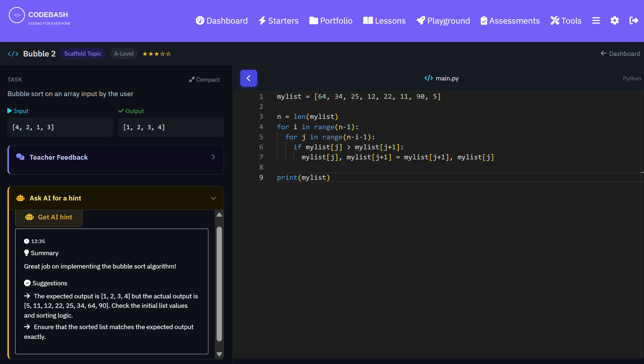This screenshot has height=364, width=644.
Task: Click the A-Level badge
Action: click(124, 54)
